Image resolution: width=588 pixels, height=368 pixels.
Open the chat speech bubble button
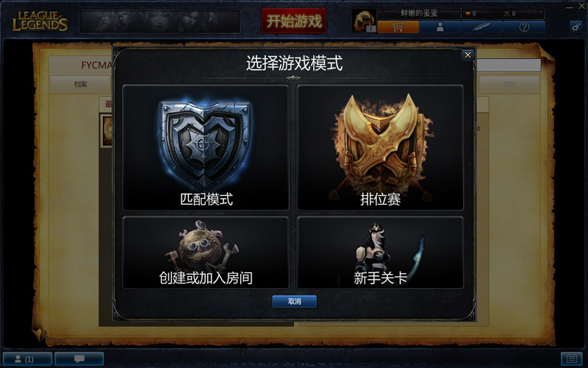click(79, 359)
